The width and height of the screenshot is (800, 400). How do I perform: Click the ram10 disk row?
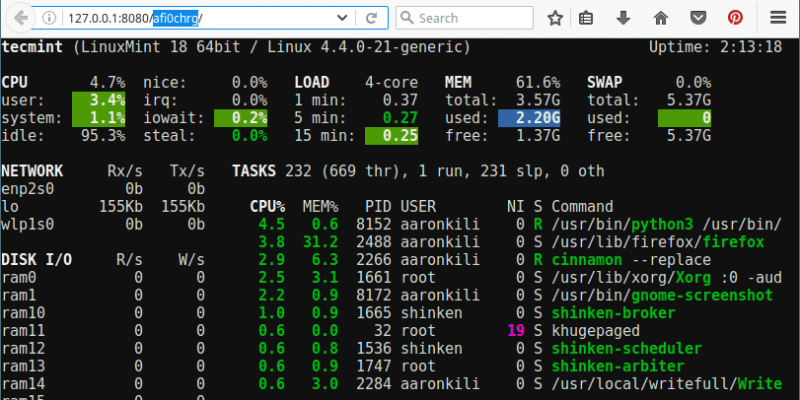click(103, 313)
